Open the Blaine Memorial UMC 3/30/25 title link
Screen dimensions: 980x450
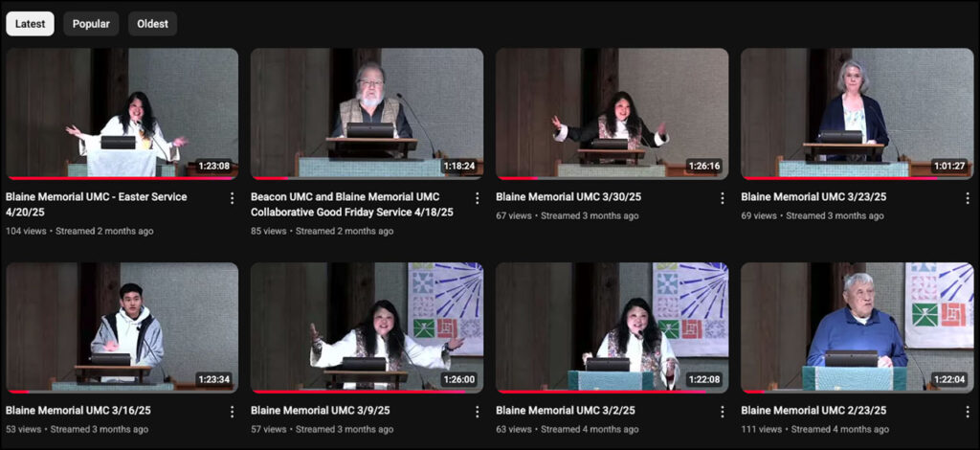coord(568,197)
